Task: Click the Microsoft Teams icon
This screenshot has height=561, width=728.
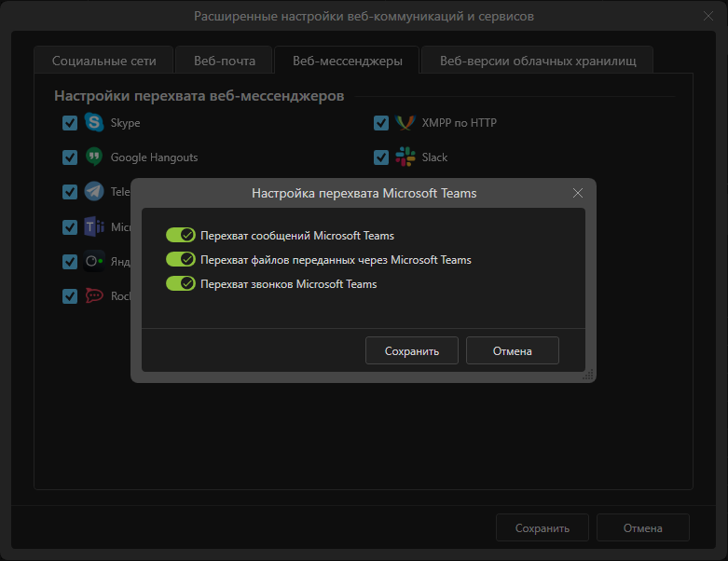Action: point(94,226)
